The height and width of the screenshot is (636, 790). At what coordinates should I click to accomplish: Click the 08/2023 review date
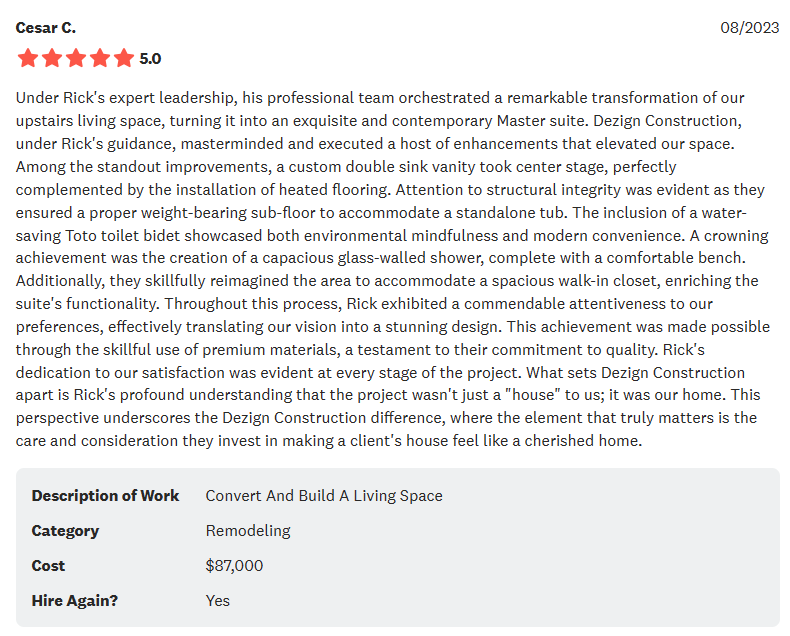click(750, 28)
